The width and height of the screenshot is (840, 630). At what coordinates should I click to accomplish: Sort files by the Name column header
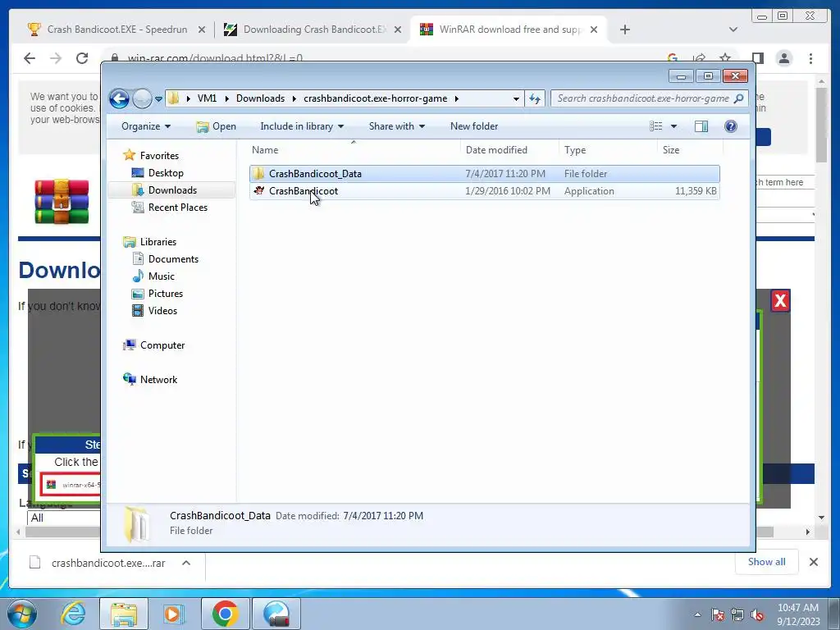(x=354, y=150)
